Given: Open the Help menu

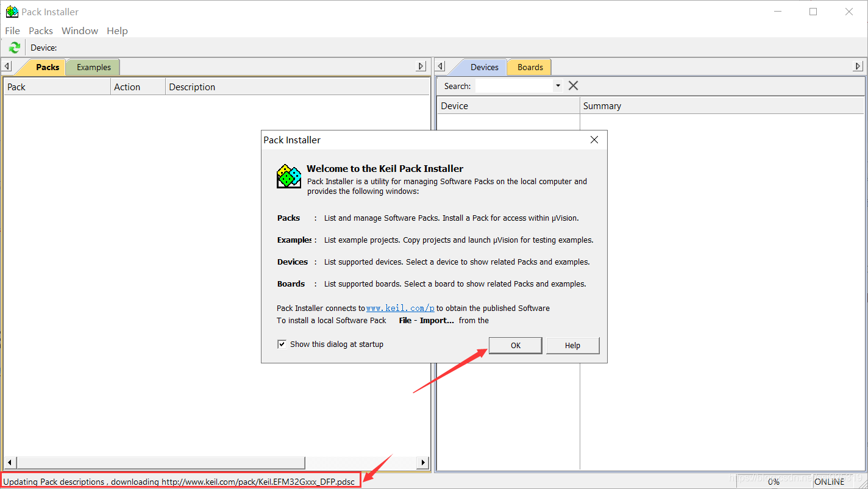Looking at the screenshot, I should pos(117,30).
